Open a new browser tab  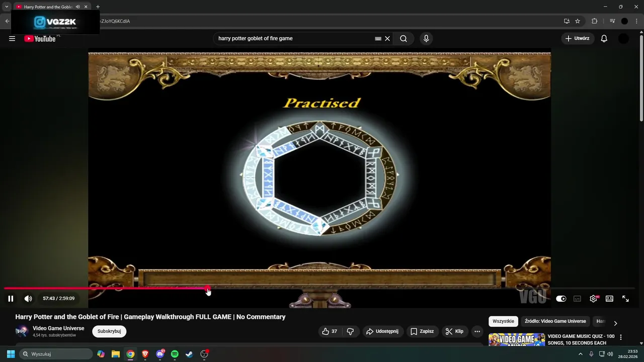[98, 7]
